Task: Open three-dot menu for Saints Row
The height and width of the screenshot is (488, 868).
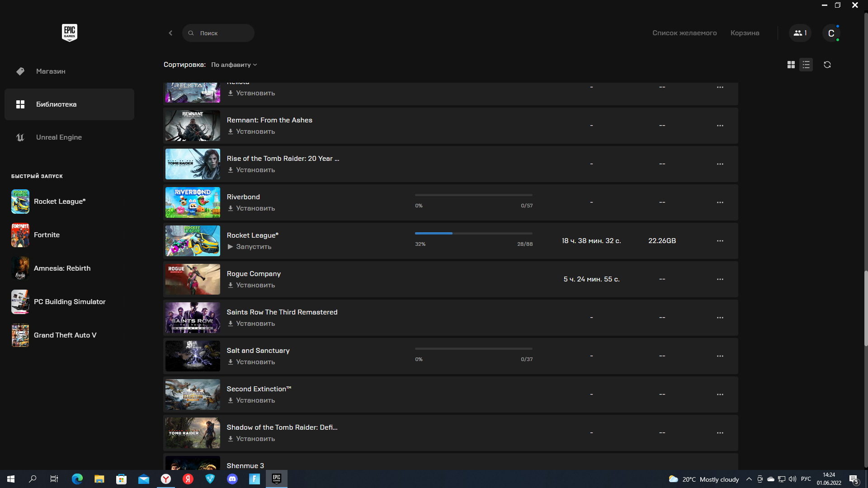Action: point(720,318)
